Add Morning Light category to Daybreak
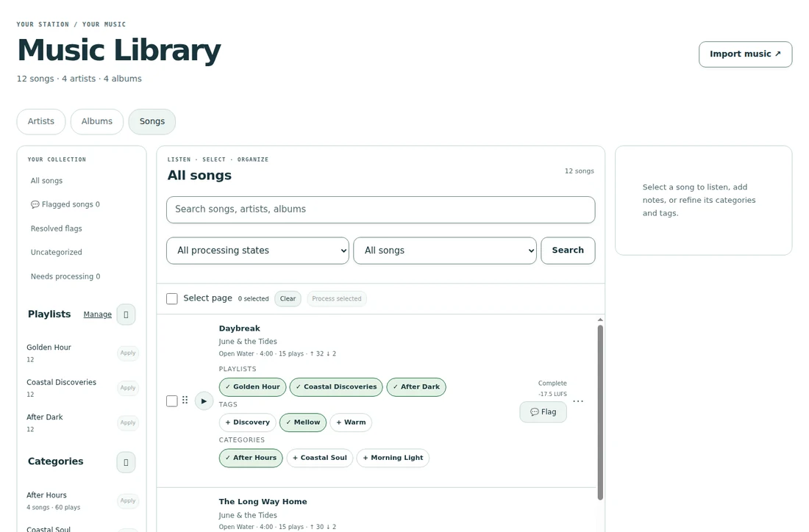The width and height of the screenshot is (809, 532). pyautogui.click(x=393, y=458)
